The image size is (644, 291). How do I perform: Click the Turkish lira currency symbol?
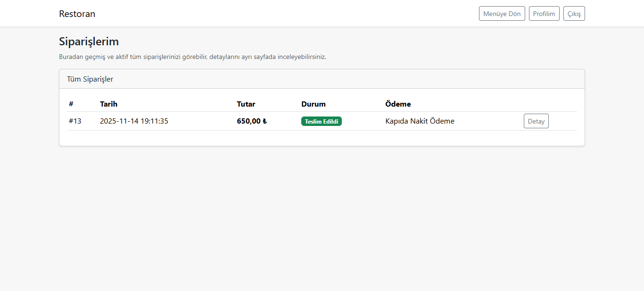coord(264,121)
